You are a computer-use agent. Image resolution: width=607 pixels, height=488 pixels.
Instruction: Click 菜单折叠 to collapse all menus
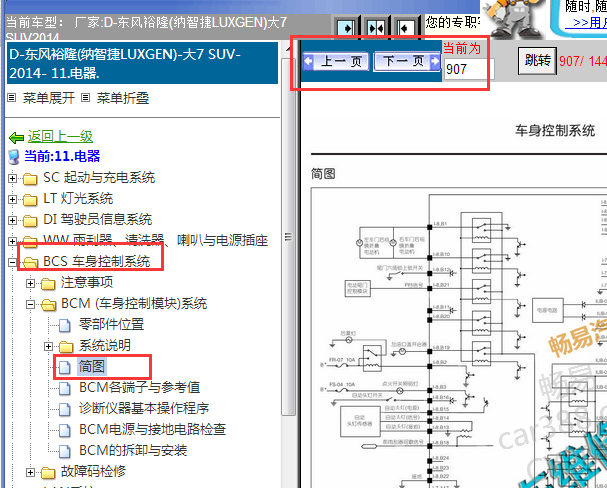123,98
